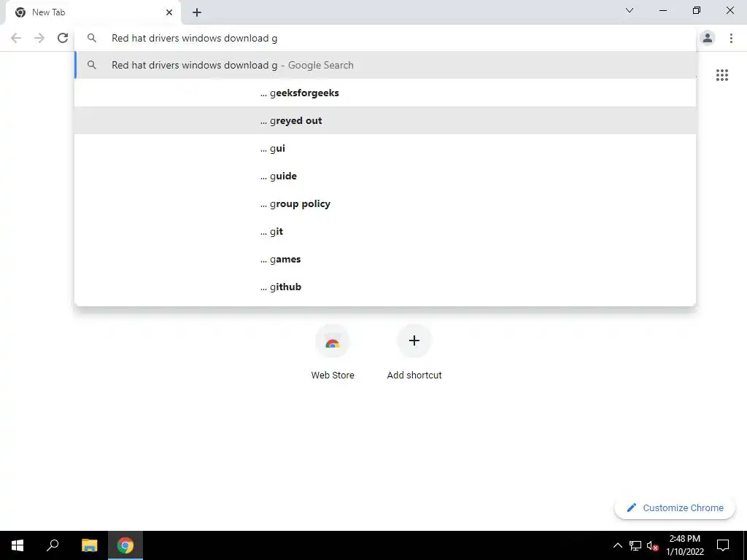Select the greyed out suggestion
Screen dimensions: 747x560
tap(385, 120)
